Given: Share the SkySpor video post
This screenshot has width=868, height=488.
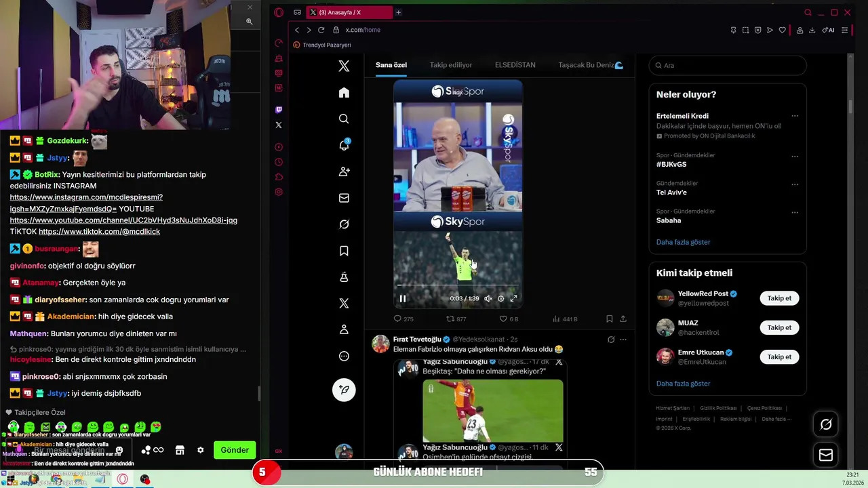Looking at the screenshot, I should 623,319.
